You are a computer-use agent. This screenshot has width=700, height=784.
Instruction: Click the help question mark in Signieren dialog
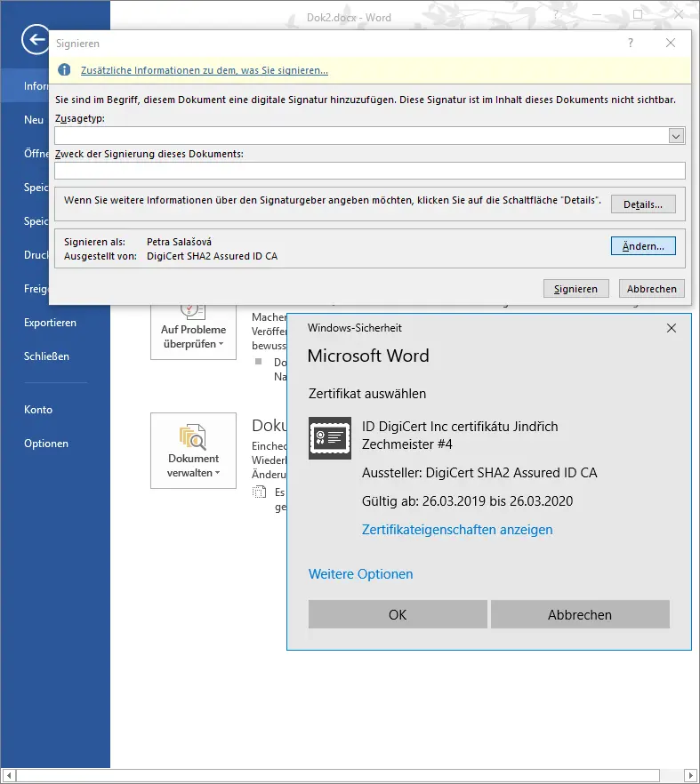(x=631, y=43)
